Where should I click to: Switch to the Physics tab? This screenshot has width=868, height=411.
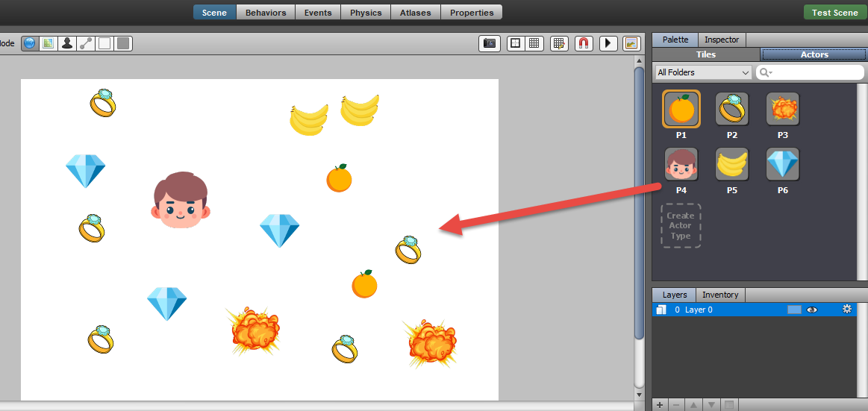[x=366, y=12]
